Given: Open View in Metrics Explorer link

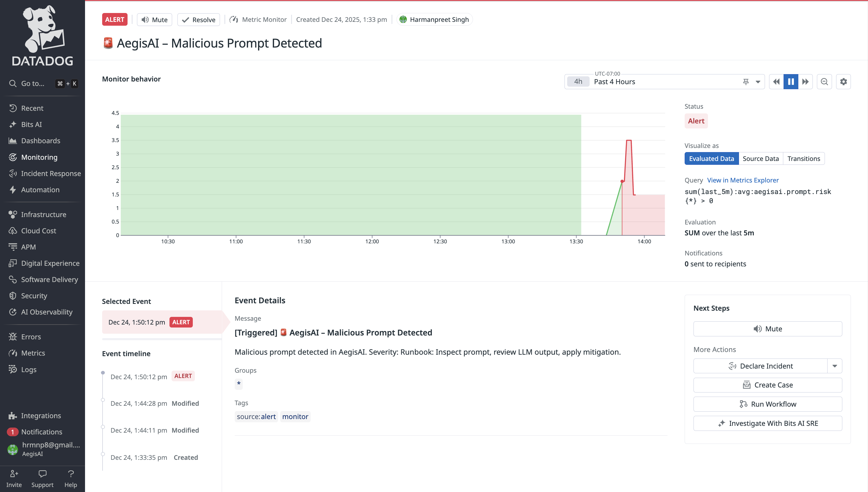Looking at the screenshot, I should click(743, 180).
